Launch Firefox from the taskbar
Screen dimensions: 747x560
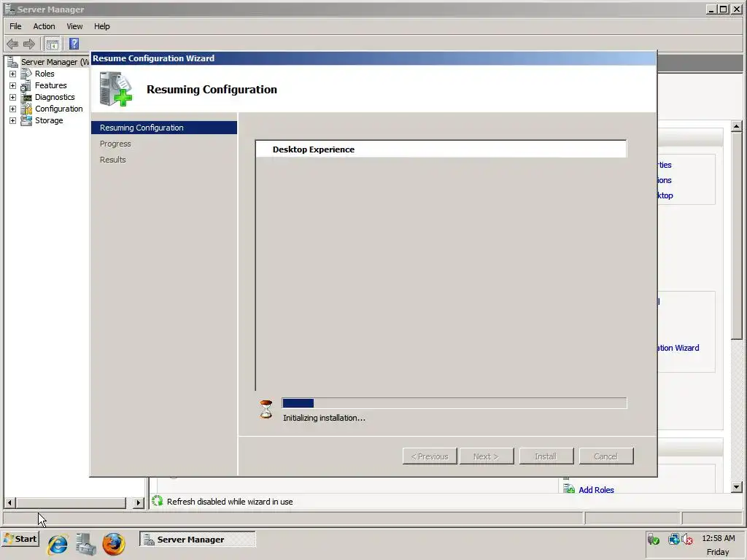click(114, 544)
